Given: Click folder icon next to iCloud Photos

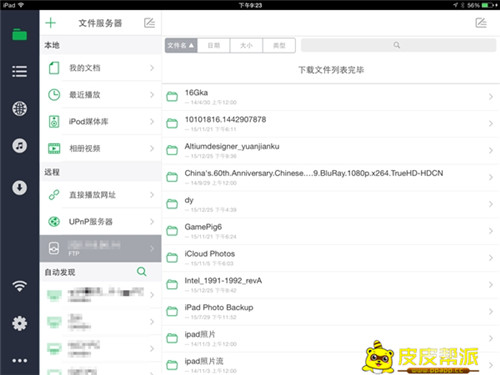Looking at the screenshot, I should [172, 258].
